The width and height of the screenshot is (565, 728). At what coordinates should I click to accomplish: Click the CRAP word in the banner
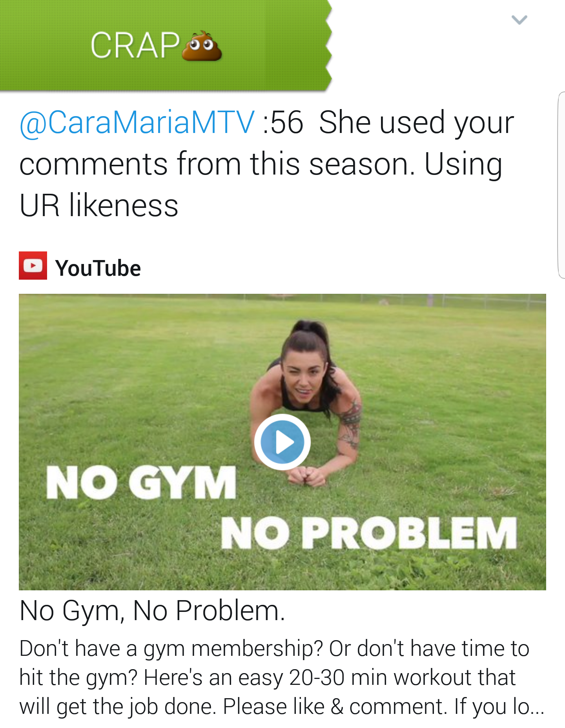click(135, 45)
